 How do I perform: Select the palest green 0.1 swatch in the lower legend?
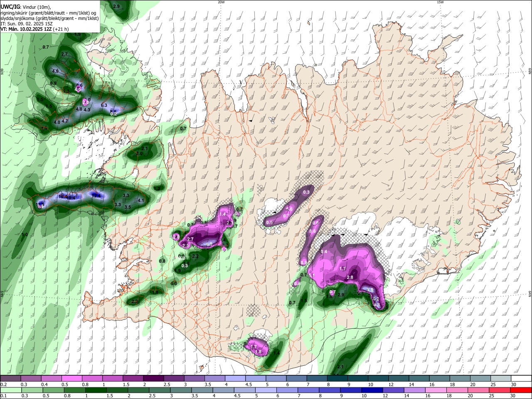tap(10, 390)
